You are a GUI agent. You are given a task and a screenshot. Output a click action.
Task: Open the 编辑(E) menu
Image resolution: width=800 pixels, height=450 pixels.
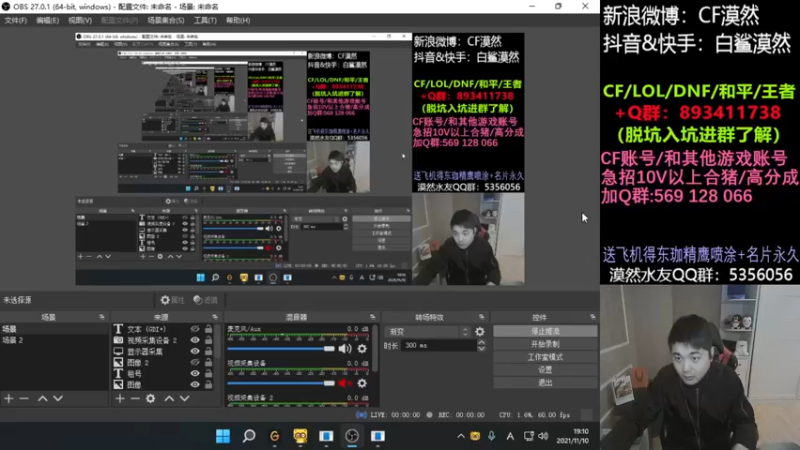(47, 20)
